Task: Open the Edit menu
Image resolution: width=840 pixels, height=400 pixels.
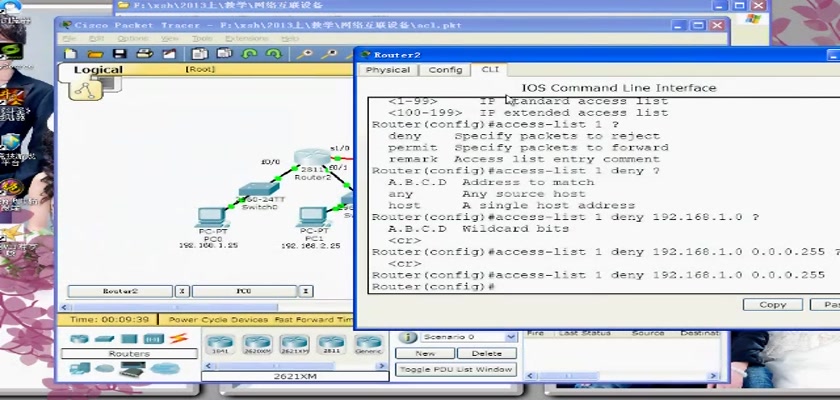Action: click(x=96, y=39)
